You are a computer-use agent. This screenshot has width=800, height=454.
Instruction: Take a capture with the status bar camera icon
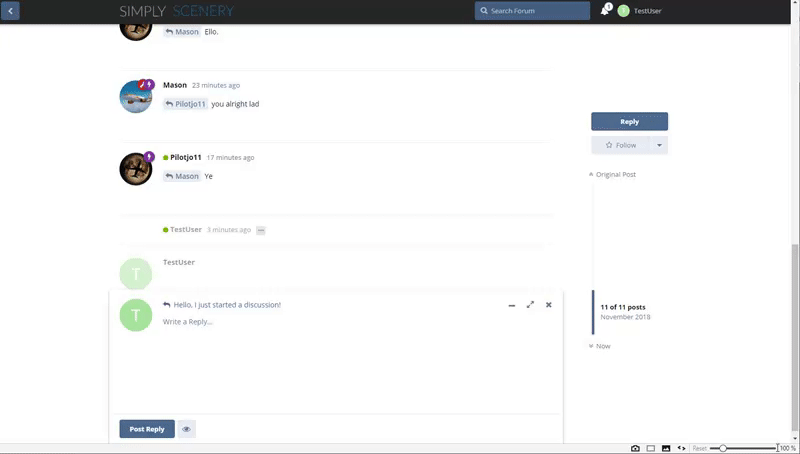[635, 448]
